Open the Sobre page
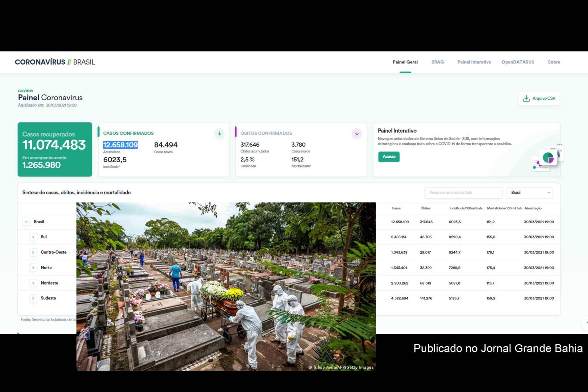The width and height of the screenshot is (588, 392). pyautogui.click(x=554, y=62)
